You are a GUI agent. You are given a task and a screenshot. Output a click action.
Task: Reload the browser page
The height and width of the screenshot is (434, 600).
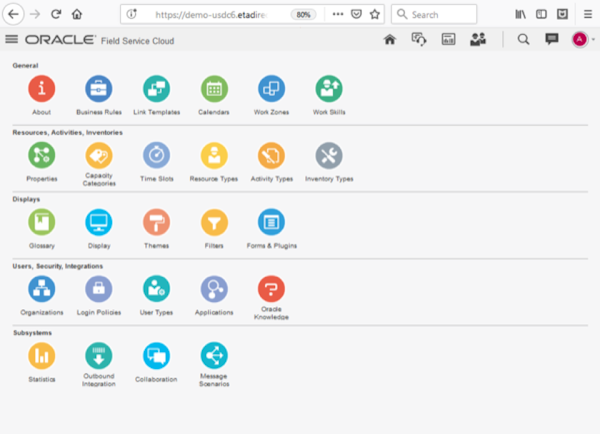pos(56,15)
